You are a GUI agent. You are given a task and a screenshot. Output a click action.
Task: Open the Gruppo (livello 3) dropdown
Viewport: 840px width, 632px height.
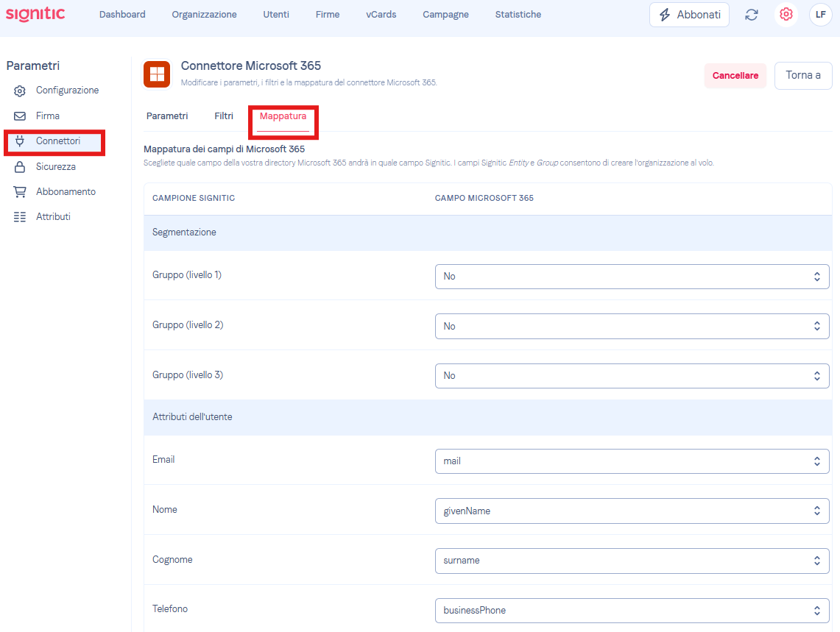coord(632,376)
